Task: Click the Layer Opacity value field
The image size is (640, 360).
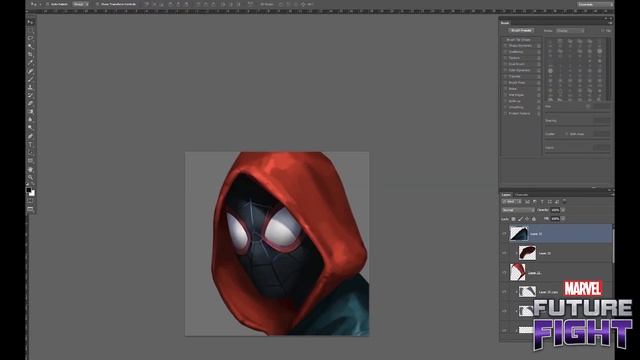Action: tap(555, 210)
